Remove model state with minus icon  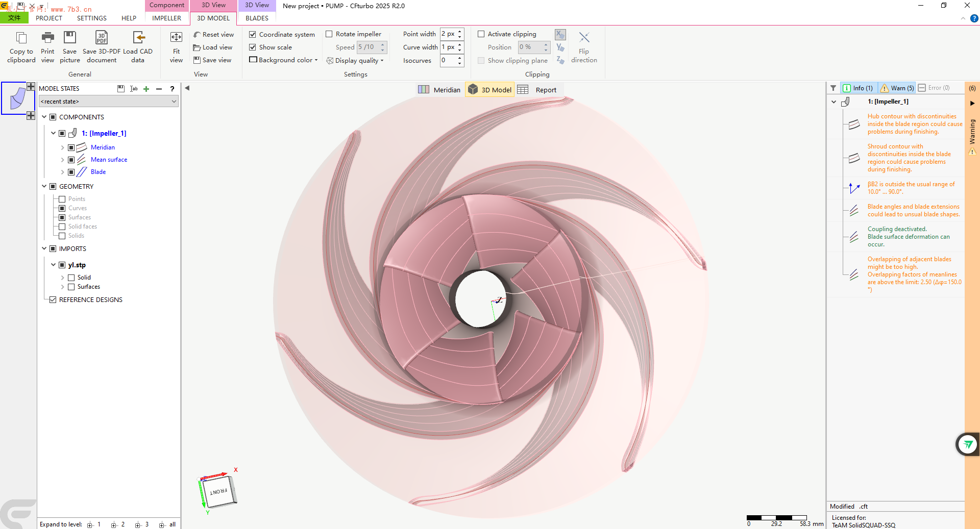(x=159, y=89)
